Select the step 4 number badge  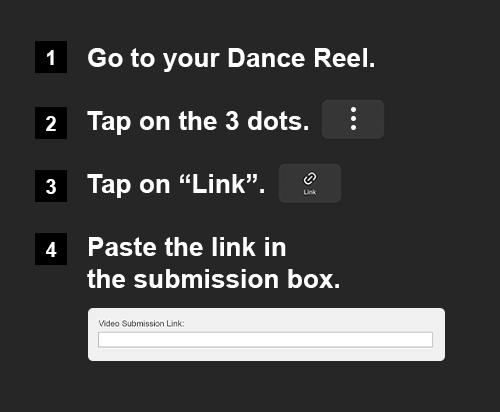[51, 249]
